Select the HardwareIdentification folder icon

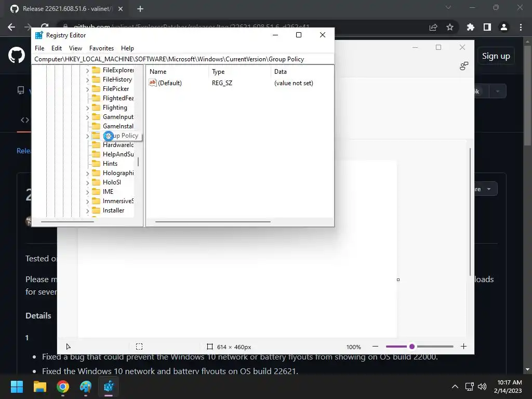point(96,145)
